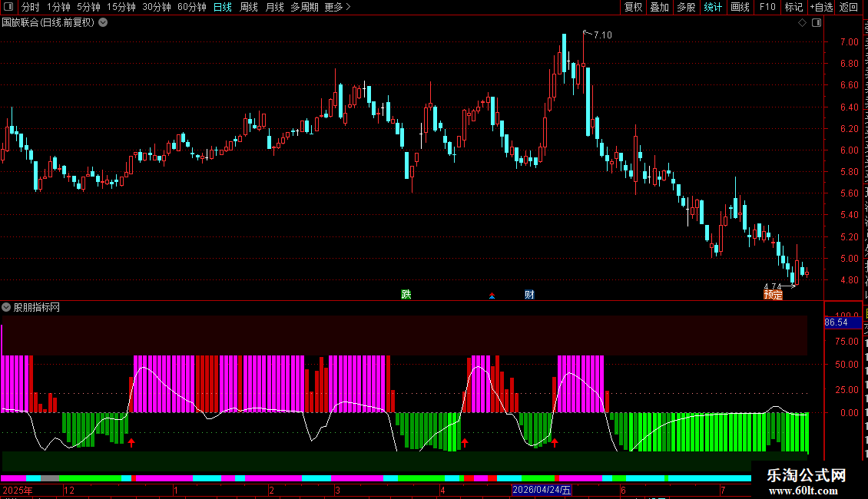Click the diamond icon above price chart
This screenshot has height=499, width=868.
click(802, 23)
